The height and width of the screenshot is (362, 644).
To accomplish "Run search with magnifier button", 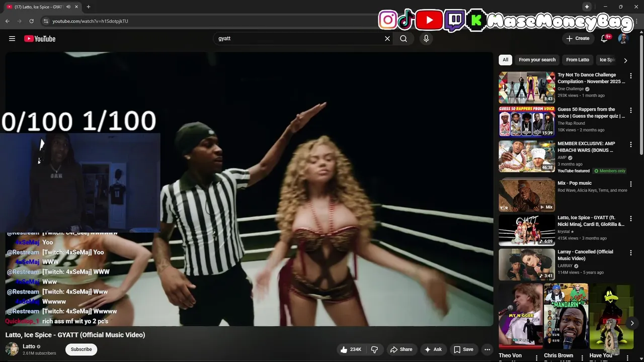I will click(404, 39).
